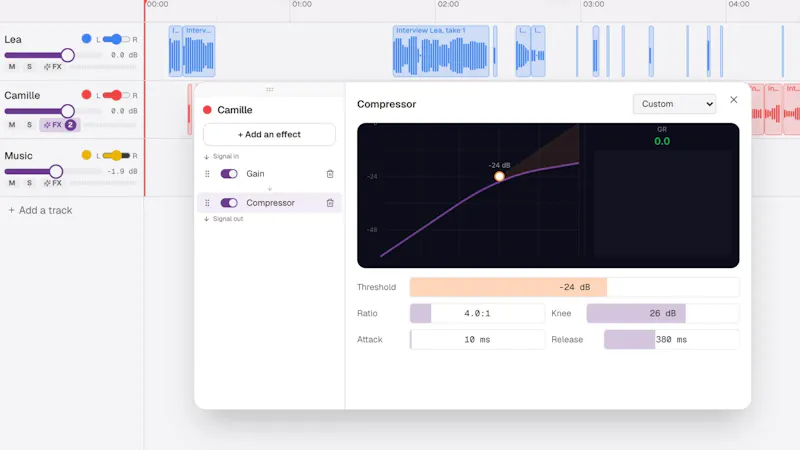Click the Camille 0.0 dB volume value

124,111
